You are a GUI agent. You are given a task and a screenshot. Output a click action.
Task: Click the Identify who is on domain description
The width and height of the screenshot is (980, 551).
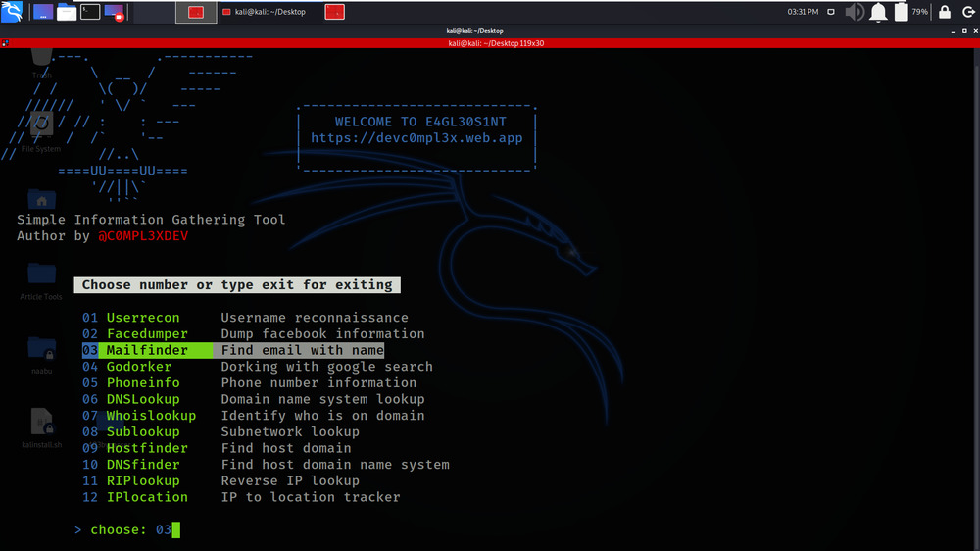coord(322,416)
